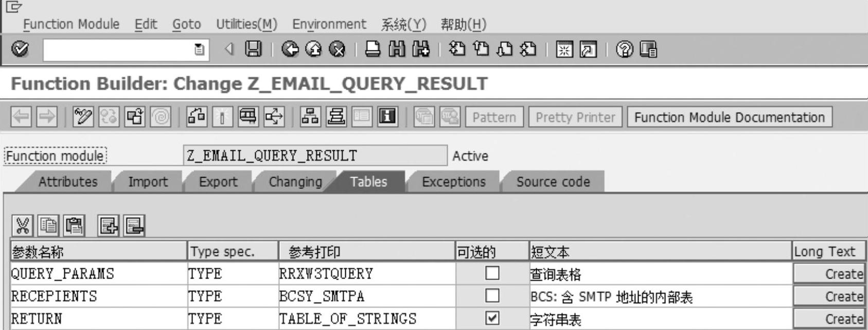
Task: Click the black Information icon
Action: tap(387, 117)
